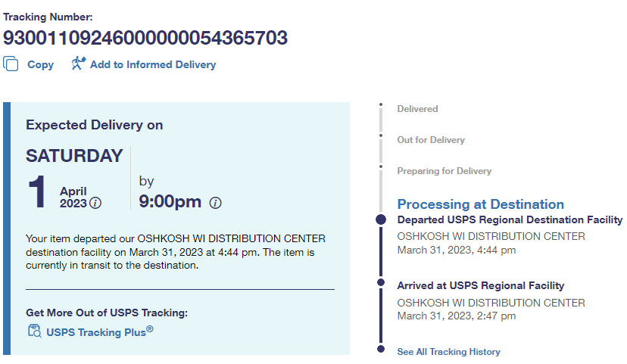Click the info icon beside April 2023
This screenshot has height=364, width=627.
(95, 203)
